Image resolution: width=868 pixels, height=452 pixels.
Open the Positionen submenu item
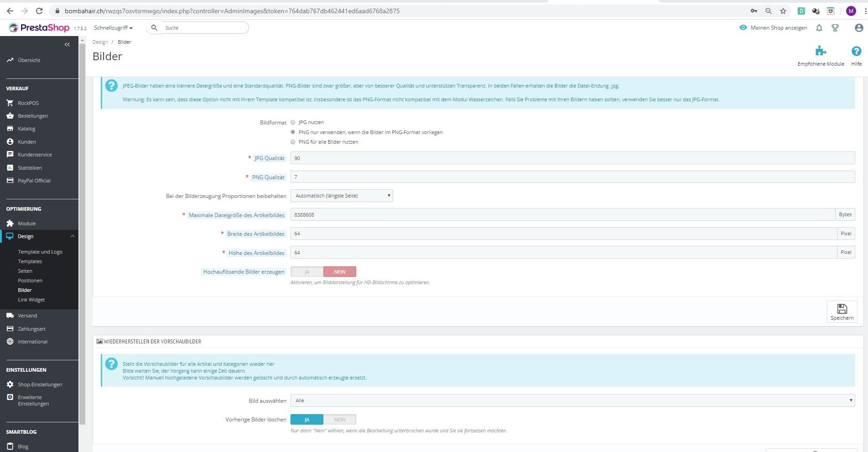pyautogui.click(x=30, y=281)
